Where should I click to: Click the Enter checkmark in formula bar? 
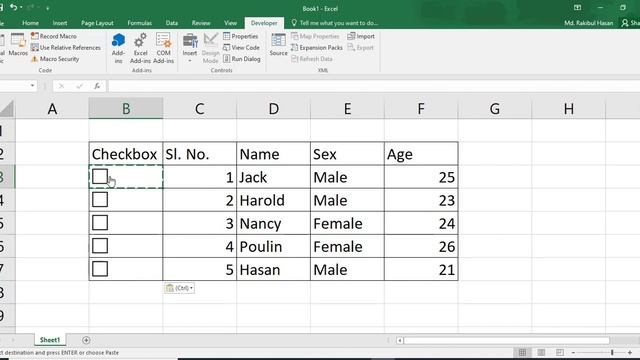79,86
